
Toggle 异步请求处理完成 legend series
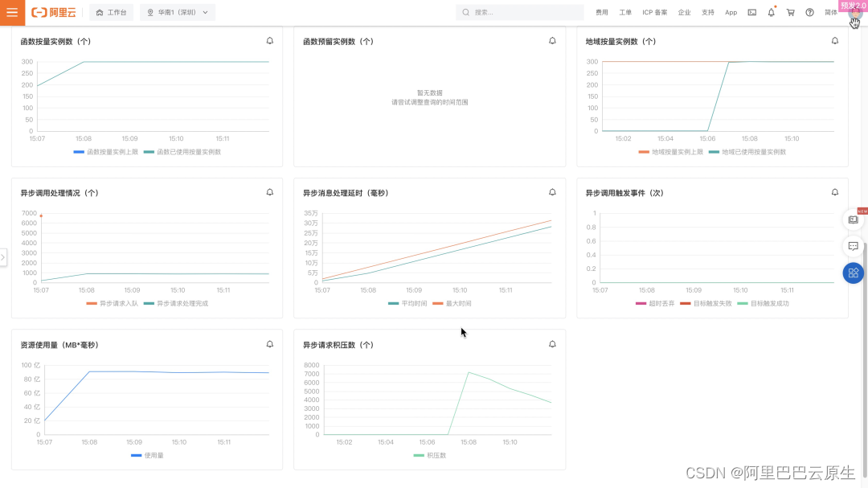pyautogui.click(x=176, y=304)
